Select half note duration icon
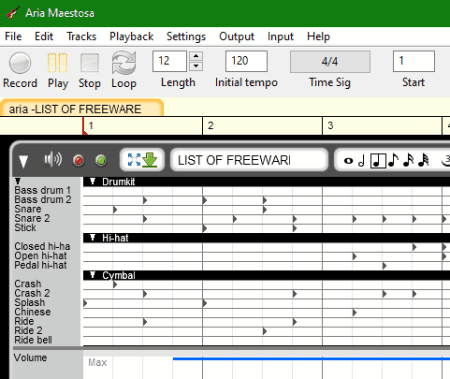 (x=361, y=161)
